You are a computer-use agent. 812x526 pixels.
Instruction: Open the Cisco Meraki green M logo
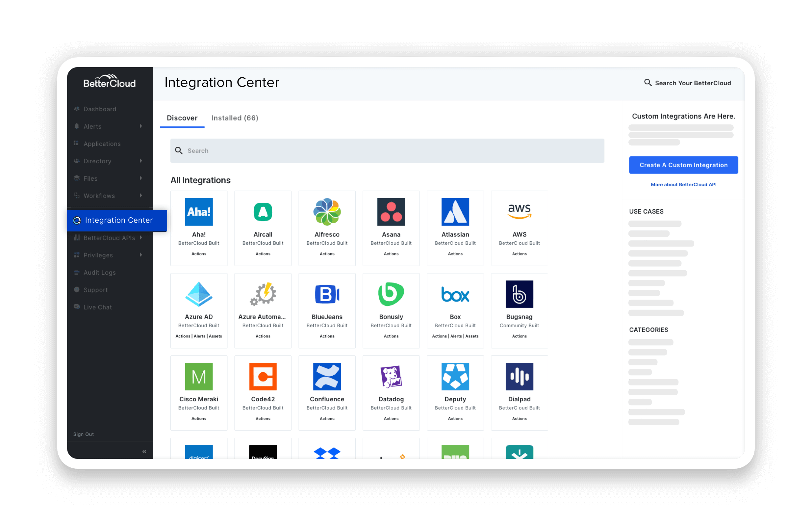point(199,376)
